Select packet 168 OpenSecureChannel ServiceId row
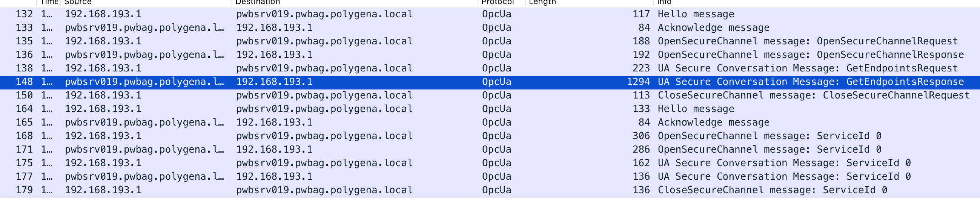The height and width of the screenshot is (200, 980). (x=490, y=136)
